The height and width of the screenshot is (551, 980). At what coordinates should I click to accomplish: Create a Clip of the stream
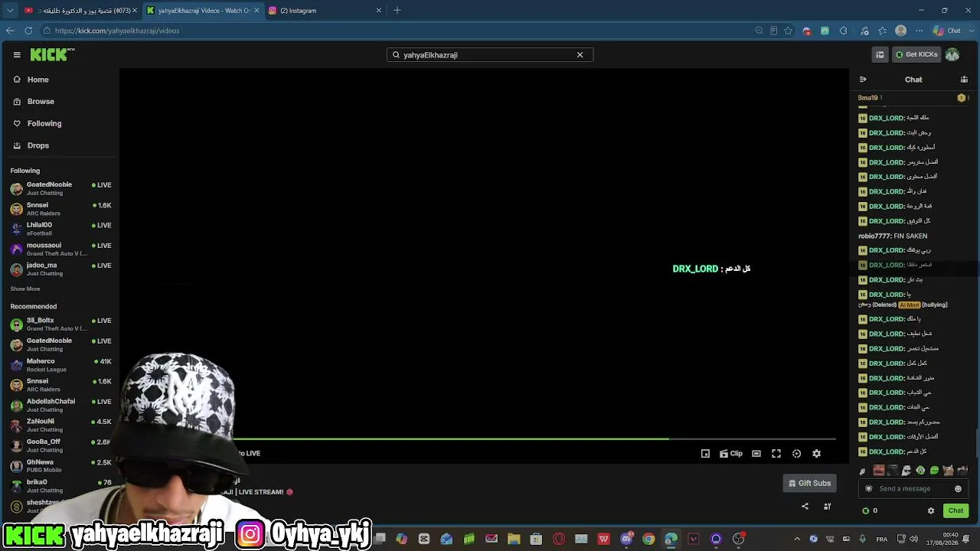coord(731,454)
